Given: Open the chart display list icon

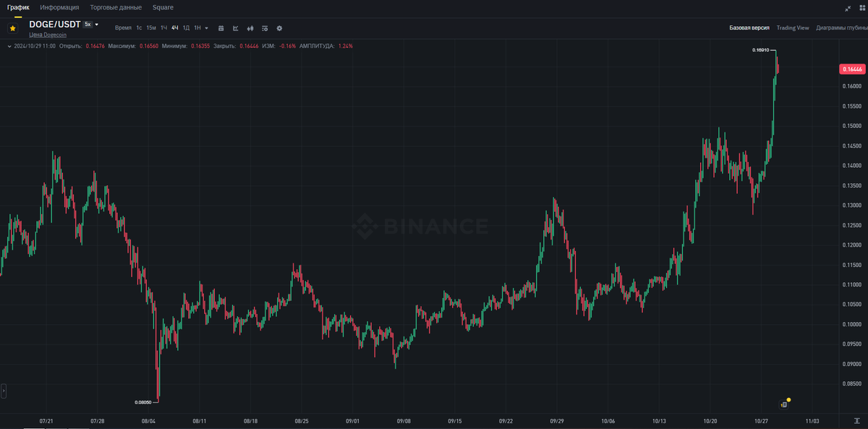Looking at the screenshot, I should click(x=265, y=28).
